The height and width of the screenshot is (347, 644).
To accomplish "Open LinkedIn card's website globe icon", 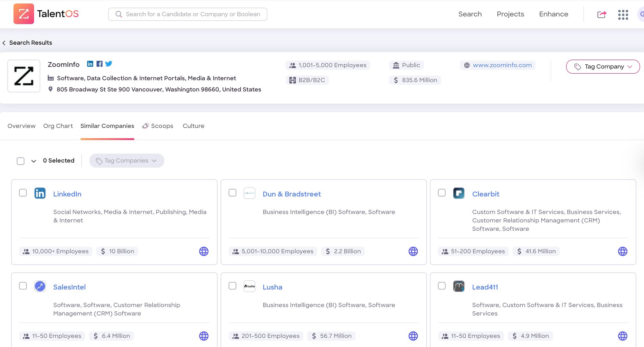I will (204, 251).
